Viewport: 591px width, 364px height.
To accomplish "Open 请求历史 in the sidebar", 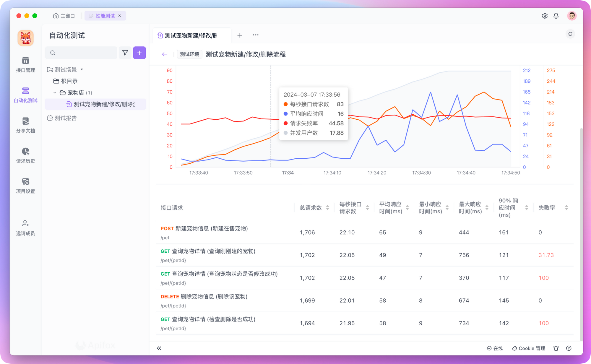I will (25, 155).
